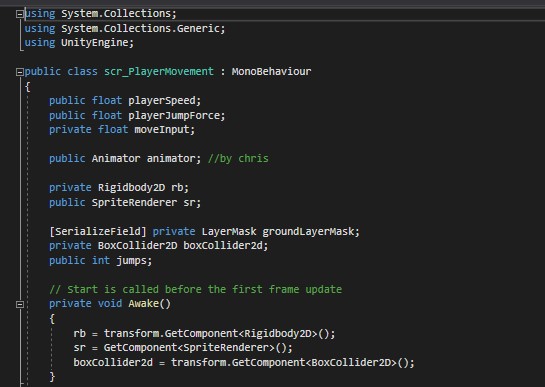Screen dimensions: 545x387
Task: Click class name 'scr_PlayerMovement'
Action: (159, 72)
